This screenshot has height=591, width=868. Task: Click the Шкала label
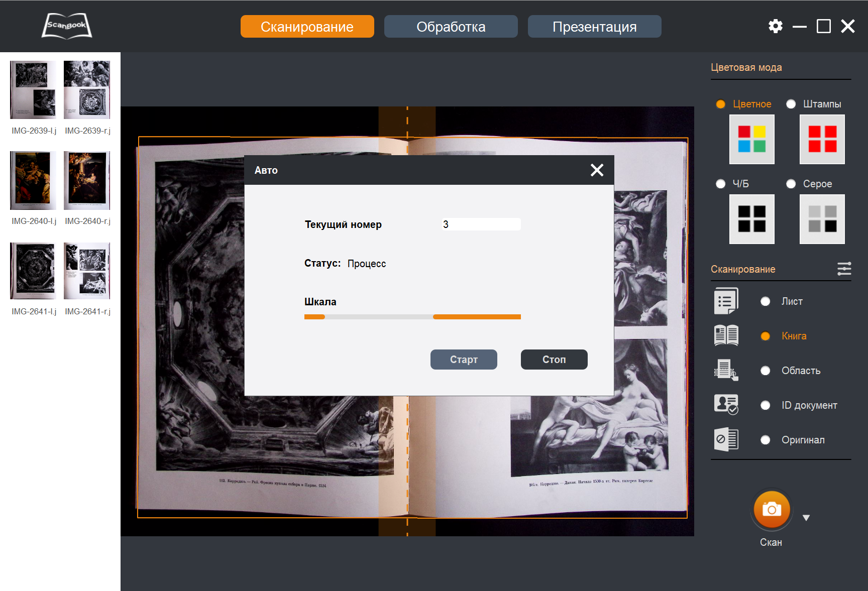320,302
